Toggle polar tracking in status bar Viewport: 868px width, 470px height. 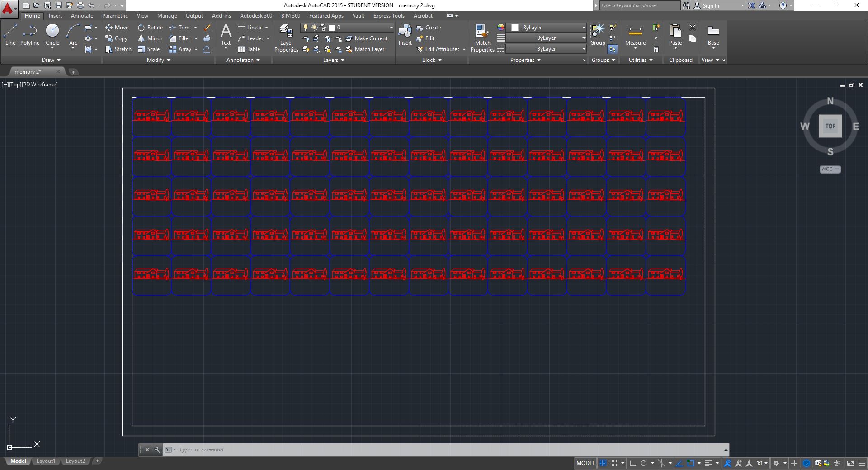[x=644, y=463]
